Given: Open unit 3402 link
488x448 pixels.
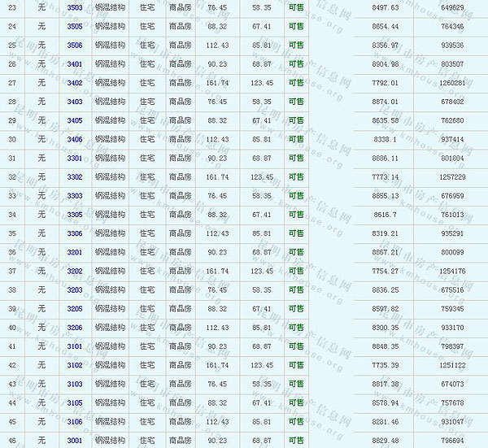Looking at the screenshot, I should [x=74, y=83].
